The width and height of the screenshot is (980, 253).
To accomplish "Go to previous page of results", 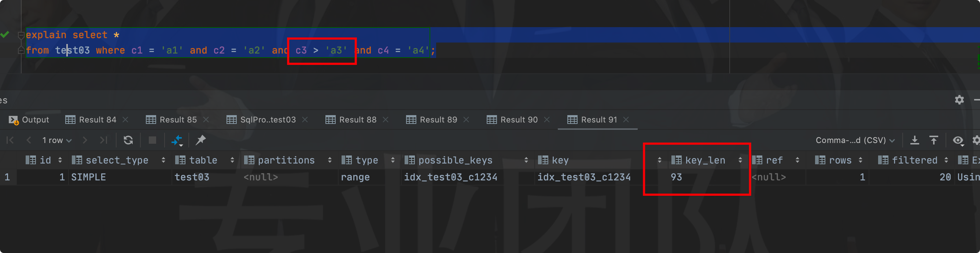I will 29,140.
